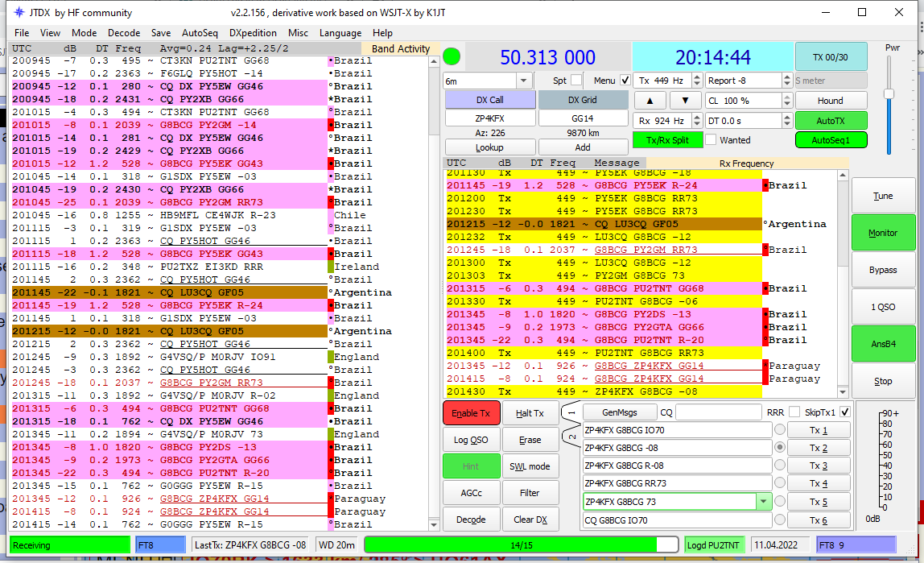
Task: Click the Rx Frequency pane vertical scrollbar
Action: point(842,284)
